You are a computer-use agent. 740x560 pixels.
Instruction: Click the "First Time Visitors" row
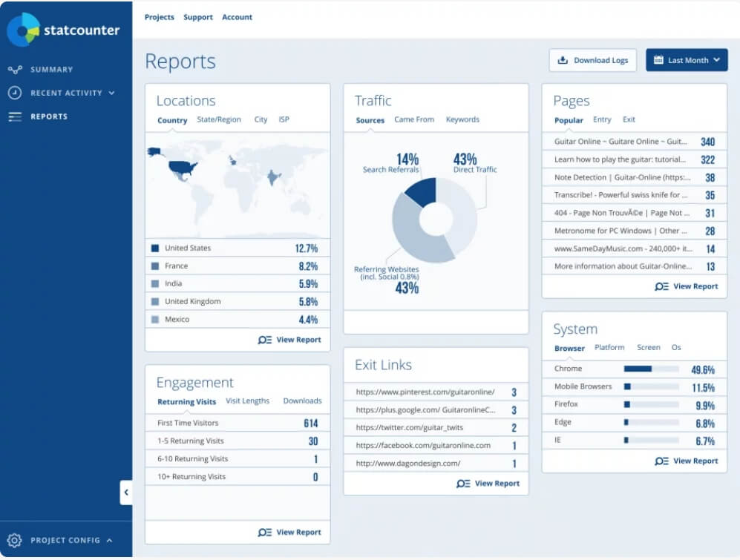click(238, 424)
